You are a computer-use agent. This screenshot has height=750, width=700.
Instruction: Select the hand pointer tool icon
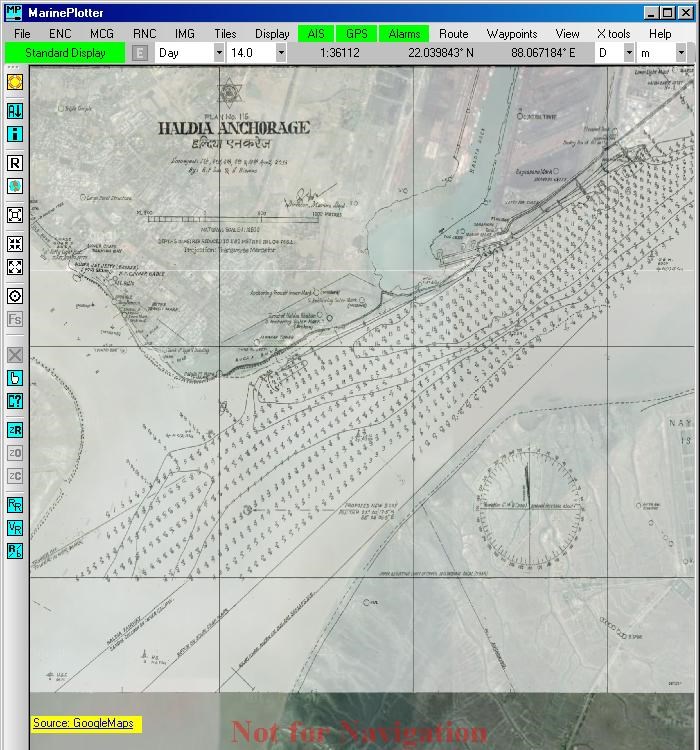[x=15, y=378]
